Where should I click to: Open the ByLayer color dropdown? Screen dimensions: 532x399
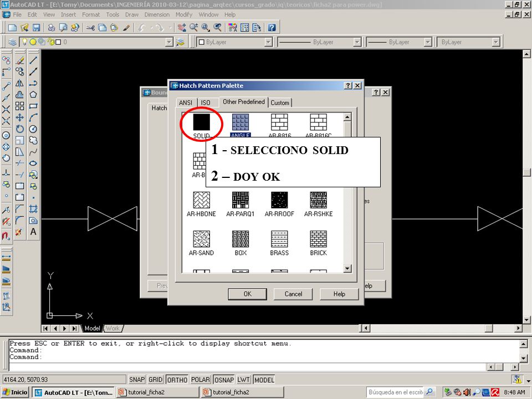[x=268, y=42]
